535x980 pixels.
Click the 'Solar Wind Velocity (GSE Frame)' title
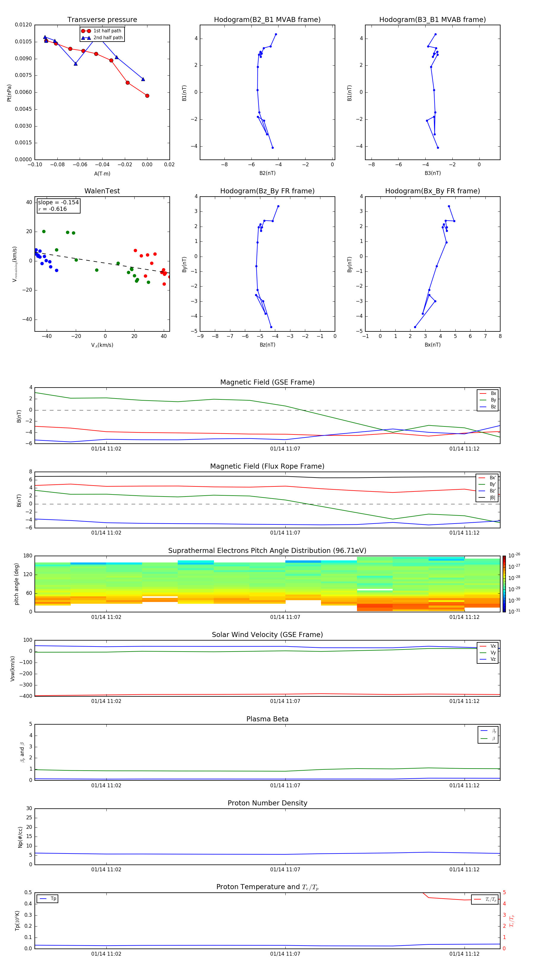coord(267,635)
